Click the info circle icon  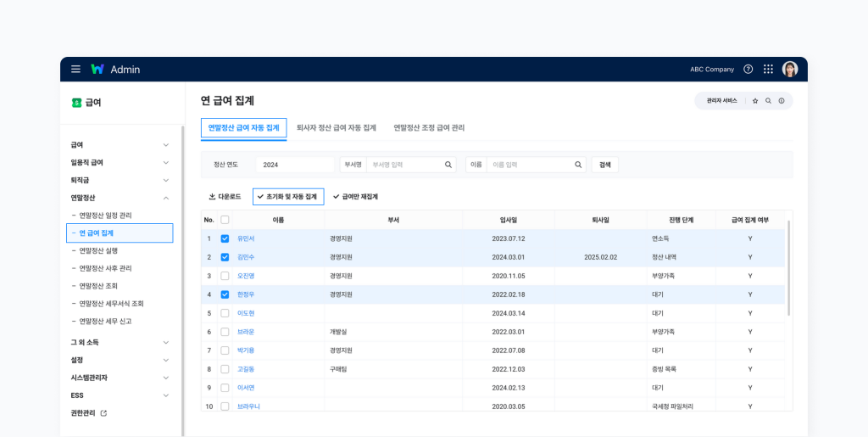click(x=782, y=101)
